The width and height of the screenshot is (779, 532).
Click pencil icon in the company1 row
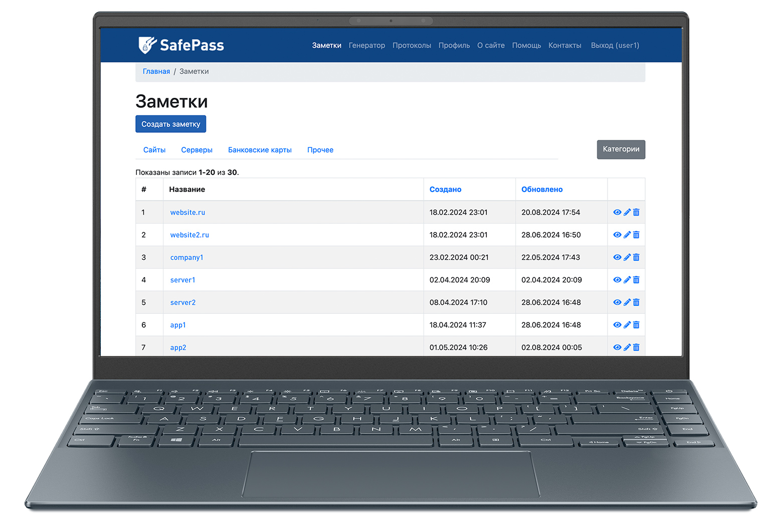pos(627,258)
